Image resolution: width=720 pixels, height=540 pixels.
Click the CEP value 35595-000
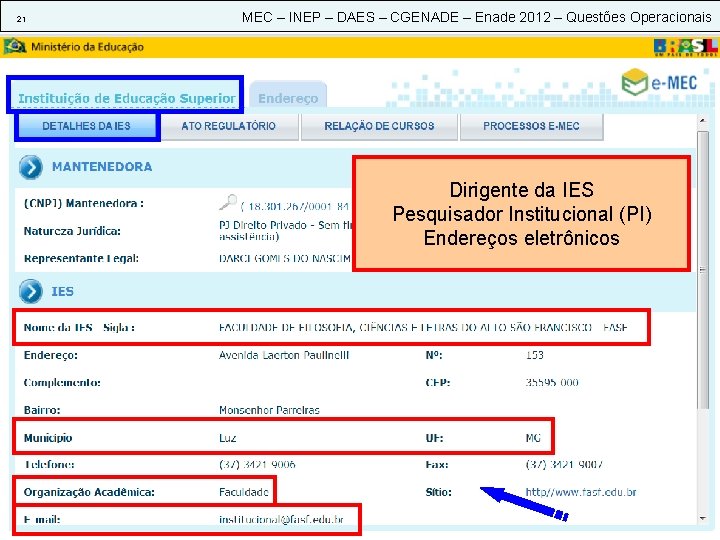[x=552, y=382]
